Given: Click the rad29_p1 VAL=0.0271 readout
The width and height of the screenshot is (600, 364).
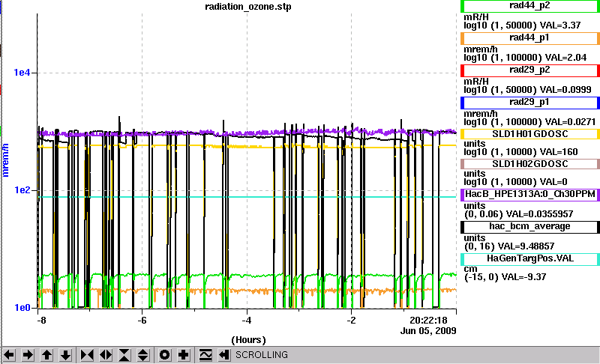Looking at the screenshot, I should (570, 122).
